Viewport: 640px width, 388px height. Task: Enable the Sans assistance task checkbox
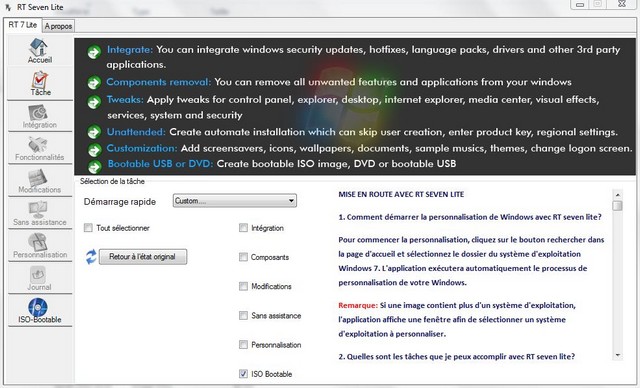[x=243, y=315]
